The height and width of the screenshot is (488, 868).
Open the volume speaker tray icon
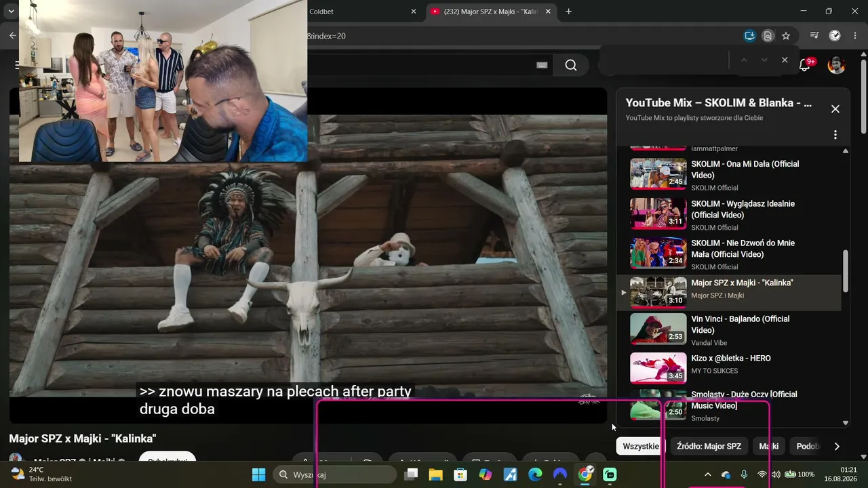coord(776,474)
